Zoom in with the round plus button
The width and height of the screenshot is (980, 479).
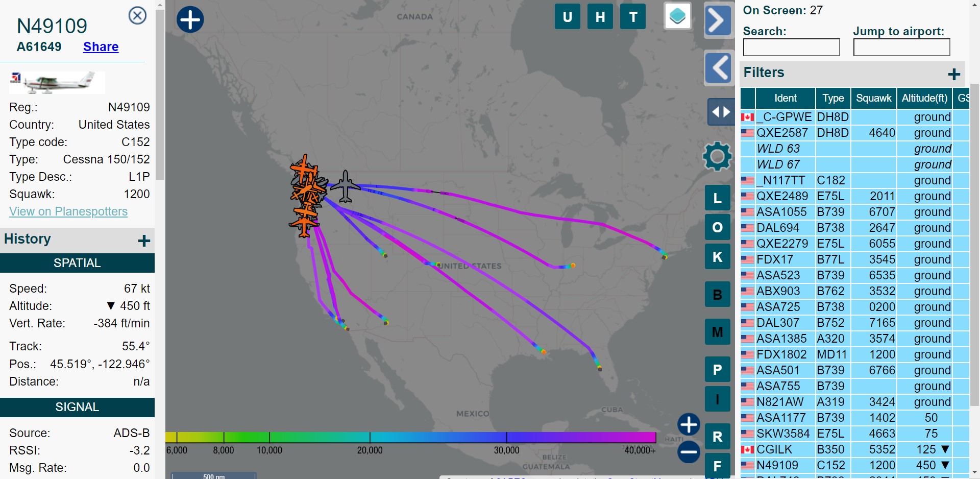tap(689, 424)
